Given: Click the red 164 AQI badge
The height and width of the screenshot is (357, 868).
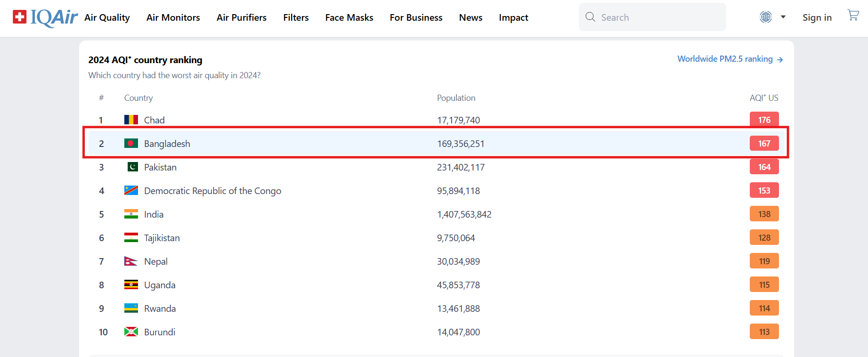Looking at the screenshot, I should click(764, 167).
